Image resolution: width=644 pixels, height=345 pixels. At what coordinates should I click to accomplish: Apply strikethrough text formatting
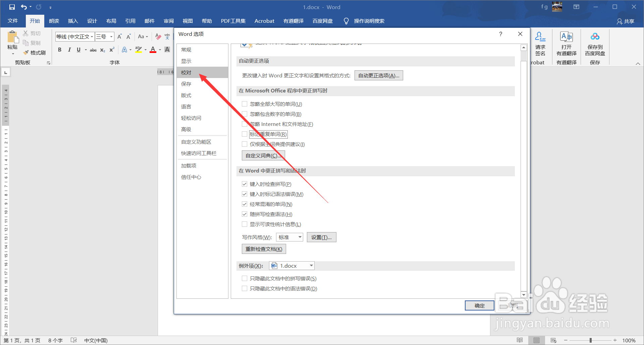93,50
